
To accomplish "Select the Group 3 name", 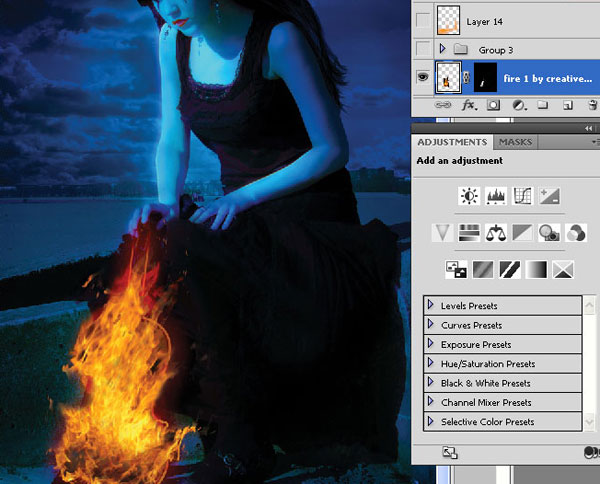I will tap(496, 50).
